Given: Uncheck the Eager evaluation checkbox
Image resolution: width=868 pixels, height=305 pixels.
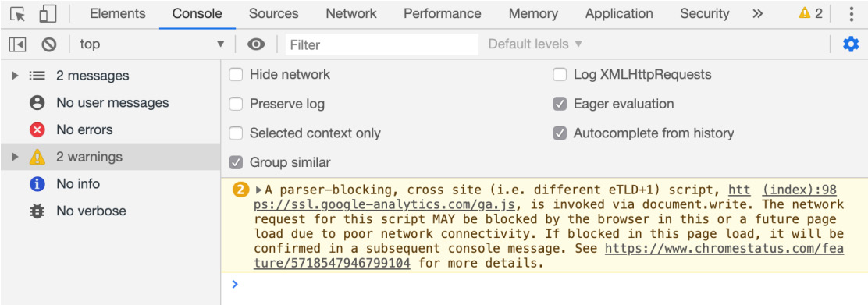Looking at the screenshot, I should [560, 104].
